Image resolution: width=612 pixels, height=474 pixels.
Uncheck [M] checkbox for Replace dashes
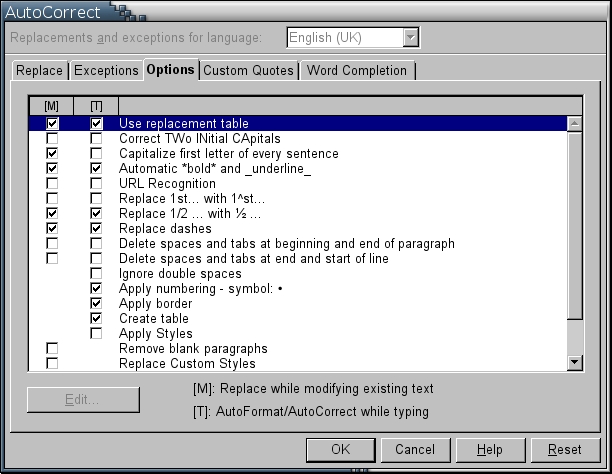[x=52, y=229]
